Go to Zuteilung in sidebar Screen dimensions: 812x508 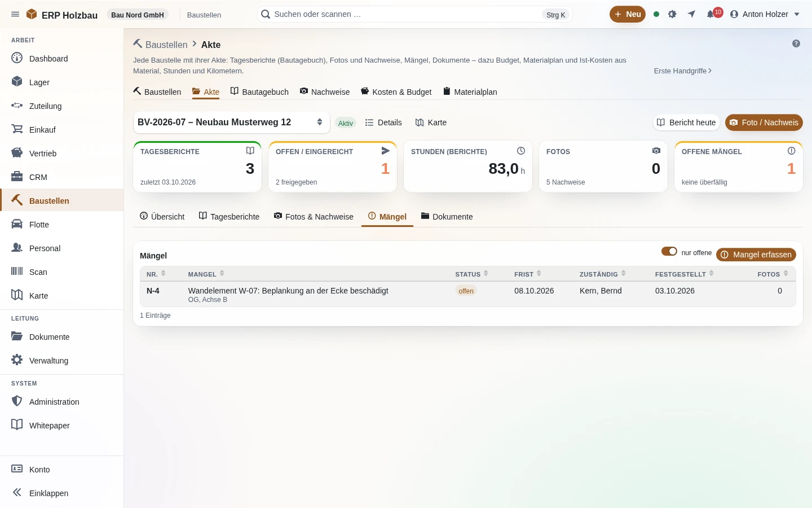(62, 106)
